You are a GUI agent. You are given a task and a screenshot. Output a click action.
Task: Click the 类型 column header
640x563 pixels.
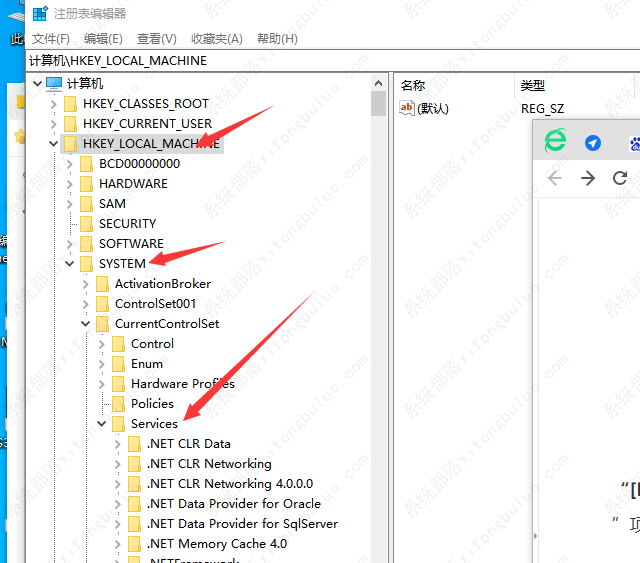pos(533,85)
